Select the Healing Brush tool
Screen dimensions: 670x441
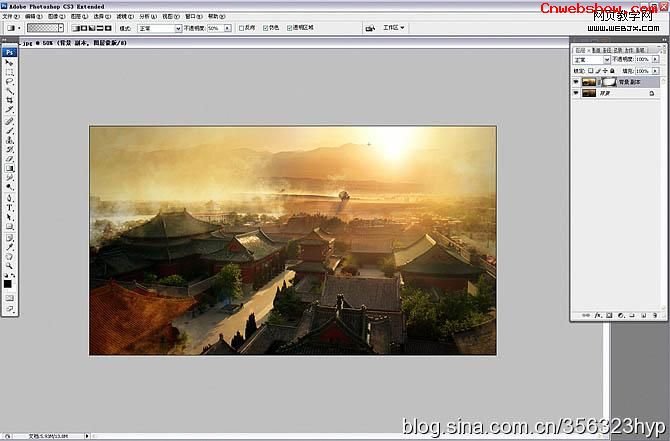9,121
